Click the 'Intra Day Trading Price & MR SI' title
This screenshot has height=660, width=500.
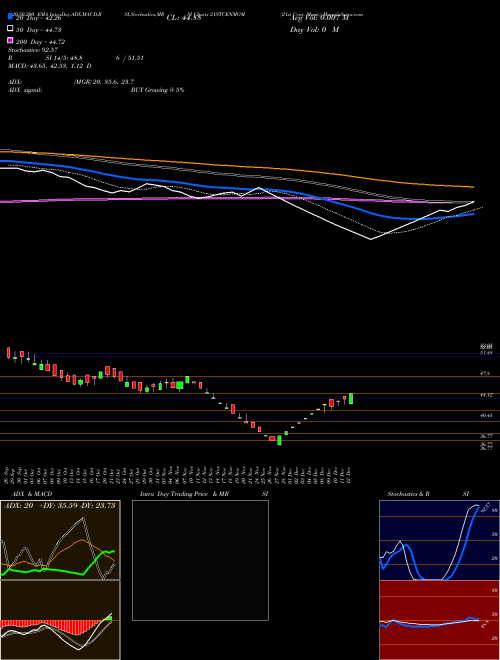tap(204, 494)
